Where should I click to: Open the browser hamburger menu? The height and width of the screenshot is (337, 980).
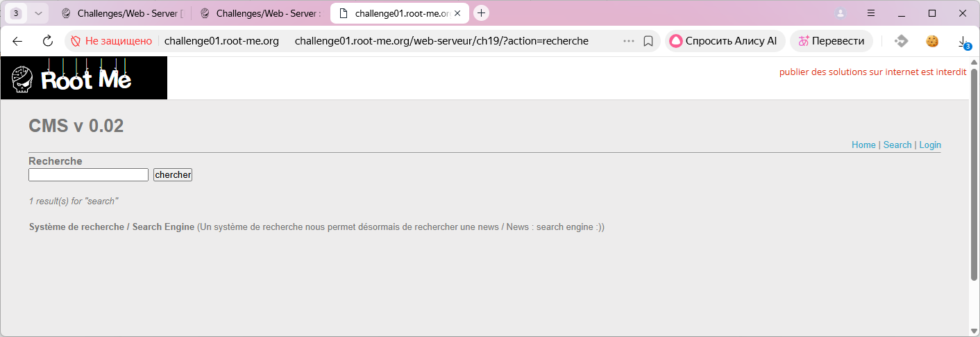click(871, 13)
